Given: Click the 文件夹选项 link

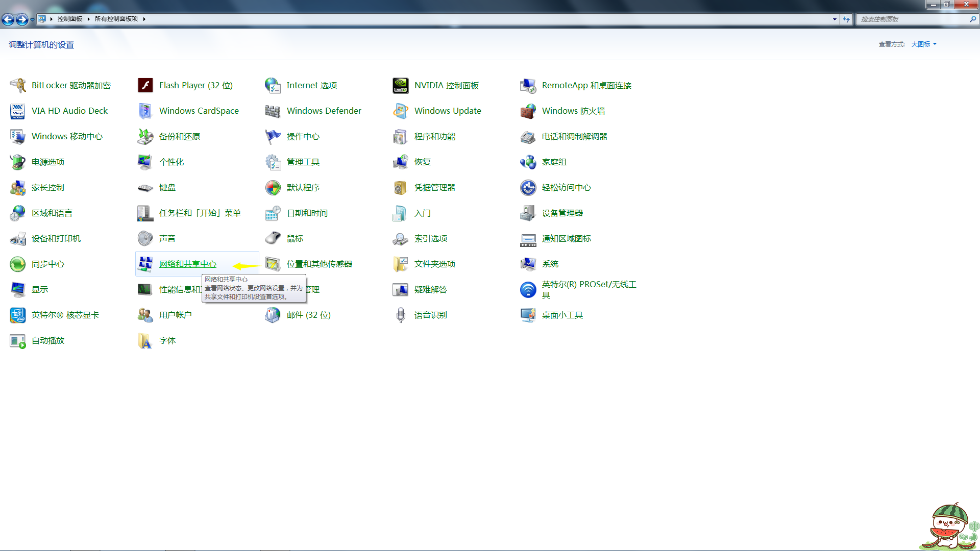Looking at the screenshot, I should coord(435,264).
